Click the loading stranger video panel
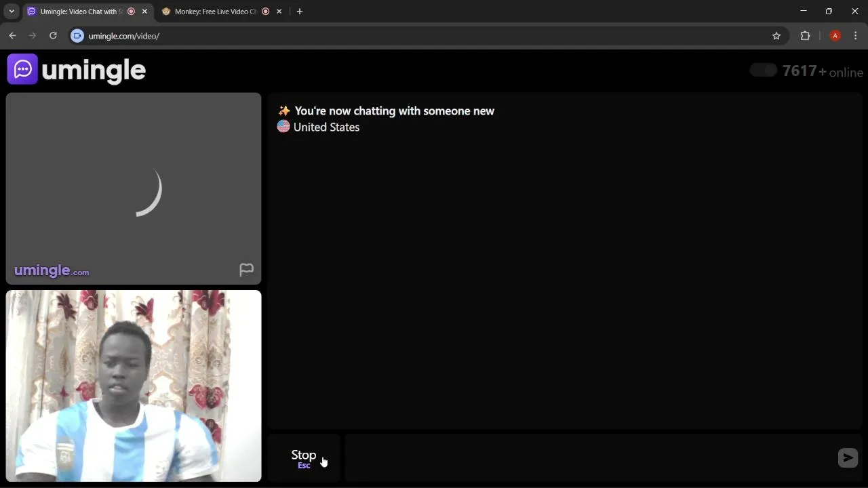 tap(134, 188)
